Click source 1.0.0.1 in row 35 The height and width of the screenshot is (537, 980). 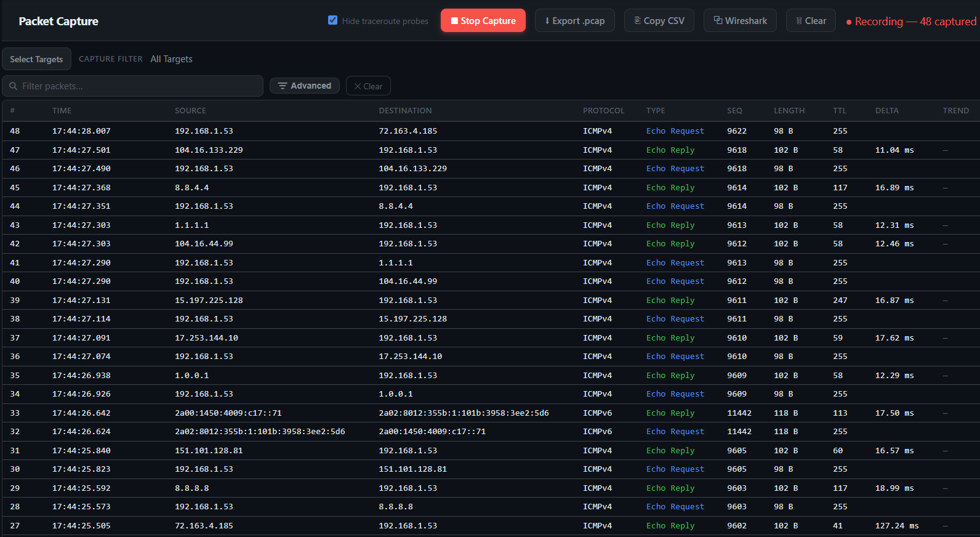192,376
